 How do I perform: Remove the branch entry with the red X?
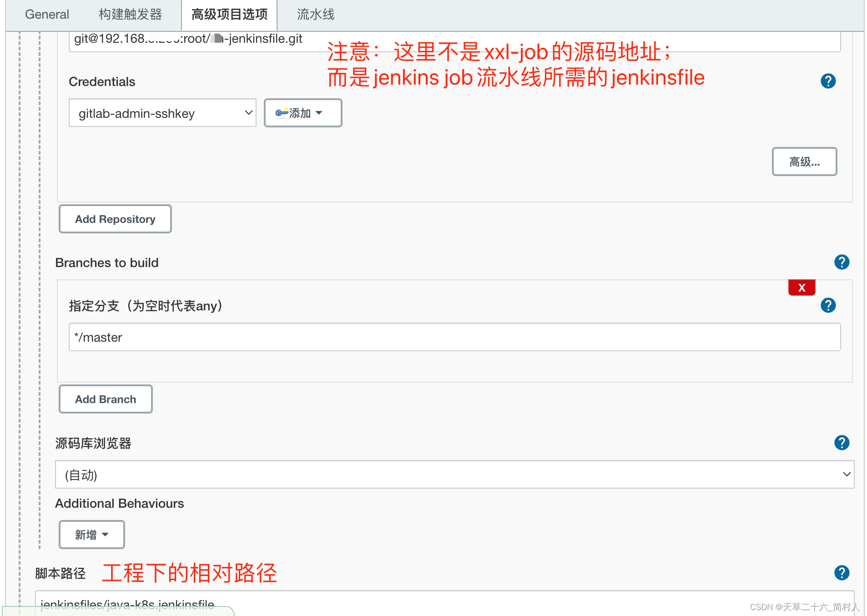coord(801,287)
